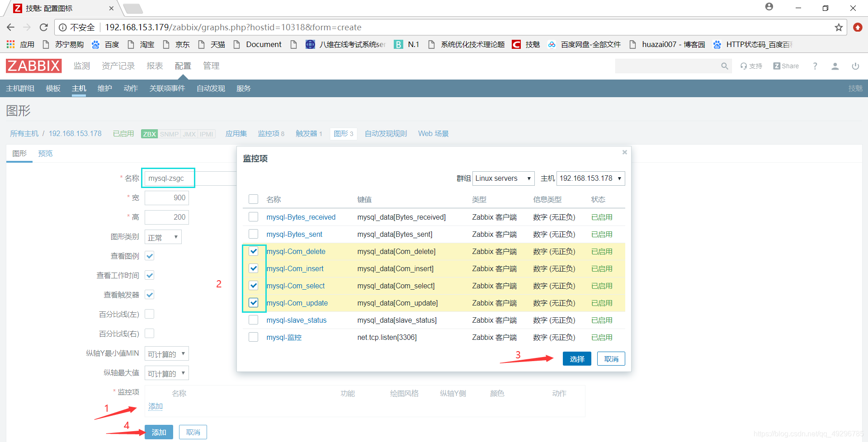Go back with browser back arrow
Image resolution: width=868 pixels, height=442 pixels.
[x=11, y=28]
